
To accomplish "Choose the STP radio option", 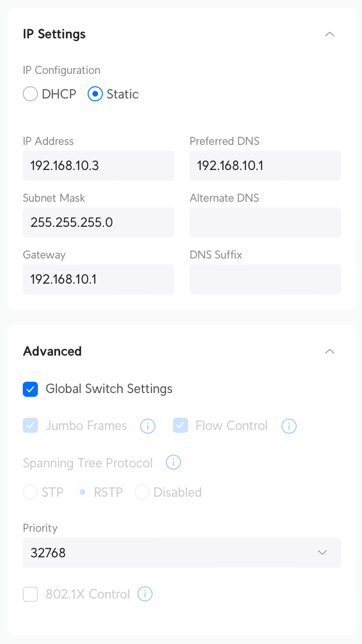I will point(30,492).
